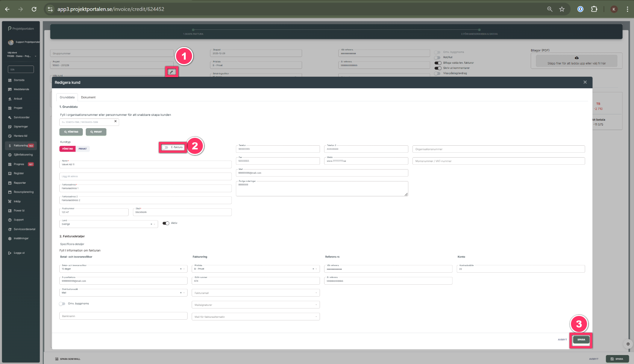
Task: Toggle Skriv ut kommentarer switch
Action: (438, 68)
